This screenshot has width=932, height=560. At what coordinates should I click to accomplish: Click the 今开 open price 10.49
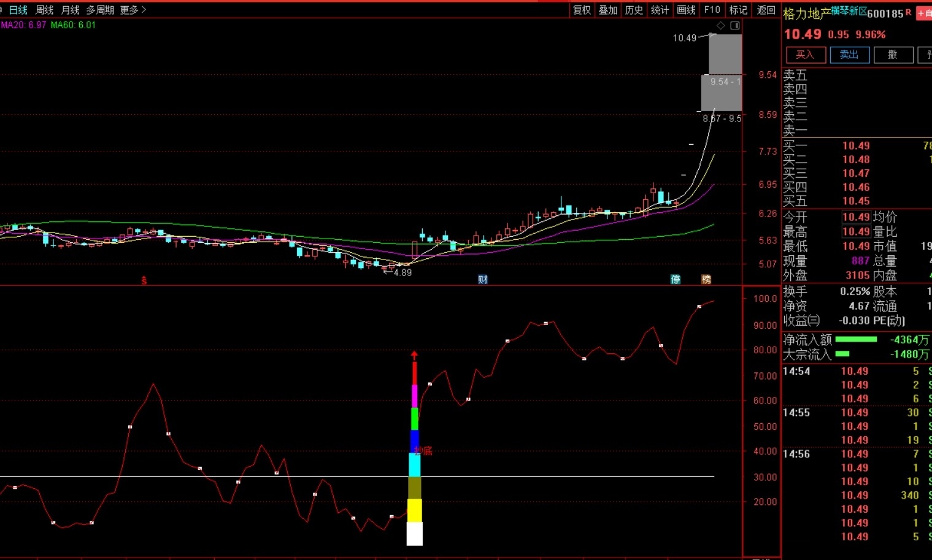click(x=856, y=217)
